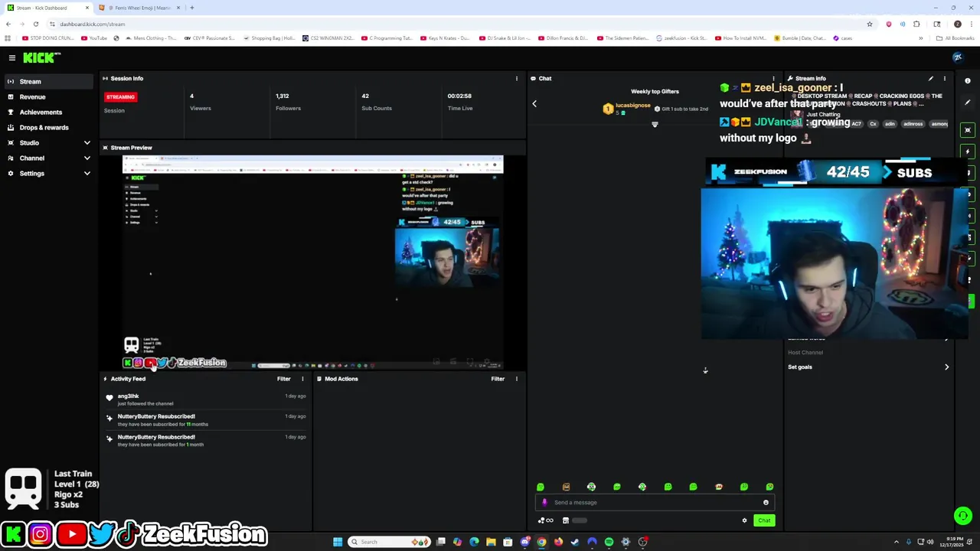Open Activity Feed Filter
This screenshot has width=980, height=551.
[x=283, y=379]
